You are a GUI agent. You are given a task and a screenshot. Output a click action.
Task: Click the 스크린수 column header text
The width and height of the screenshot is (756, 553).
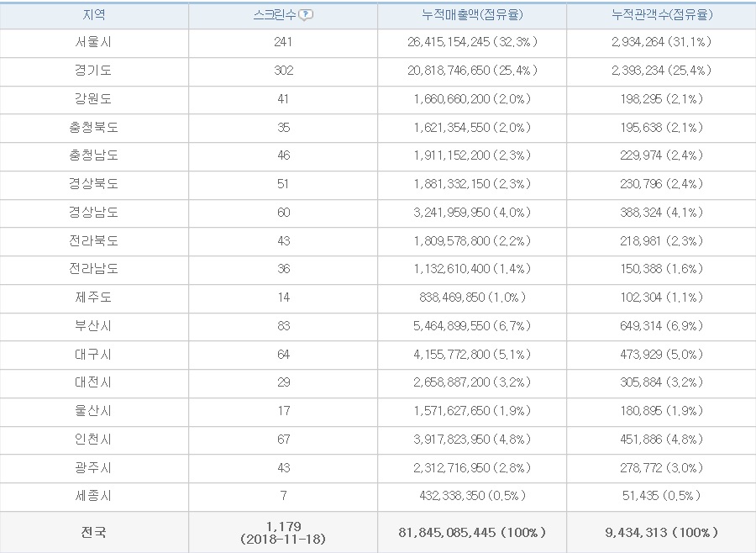click(275, 15)
